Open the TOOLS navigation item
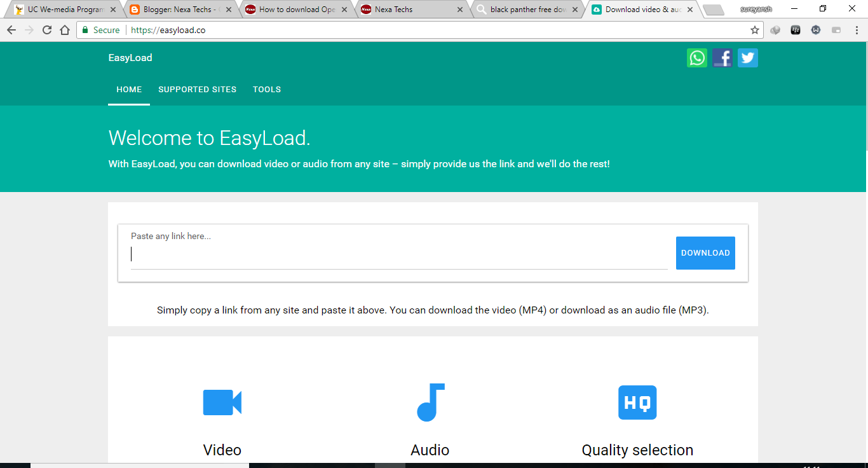 pyautogui.click(x=267, y=90)
